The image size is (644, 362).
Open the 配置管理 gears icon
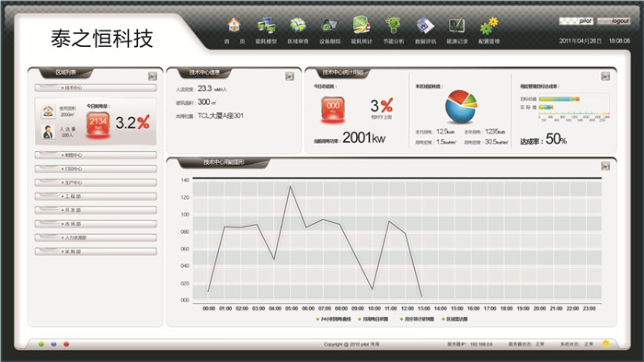tap(489, 26)
